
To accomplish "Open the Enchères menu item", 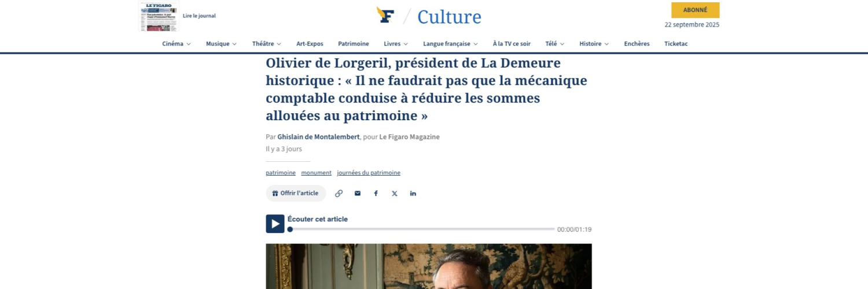I will point(637,44).
